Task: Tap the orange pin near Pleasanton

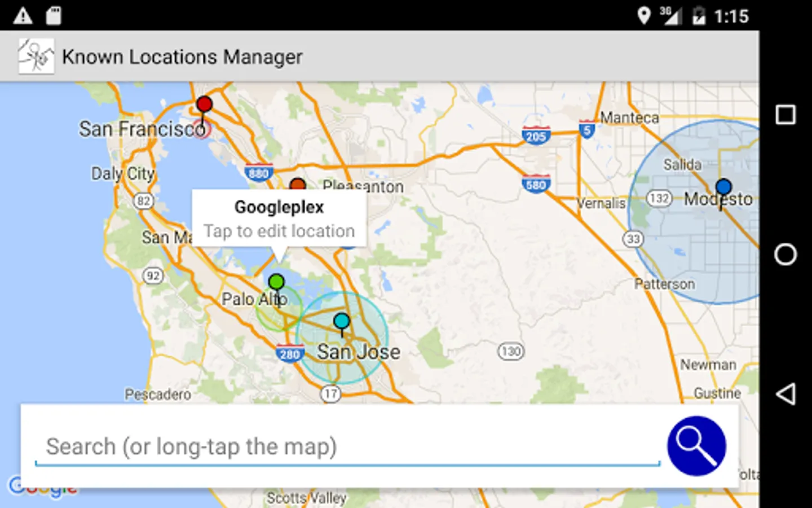Action: click(298, 184)
